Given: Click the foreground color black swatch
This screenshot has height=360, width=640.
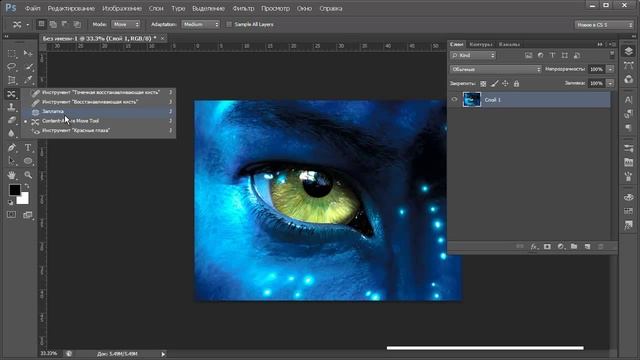Looking at the screenshot, I should point(14,190).
